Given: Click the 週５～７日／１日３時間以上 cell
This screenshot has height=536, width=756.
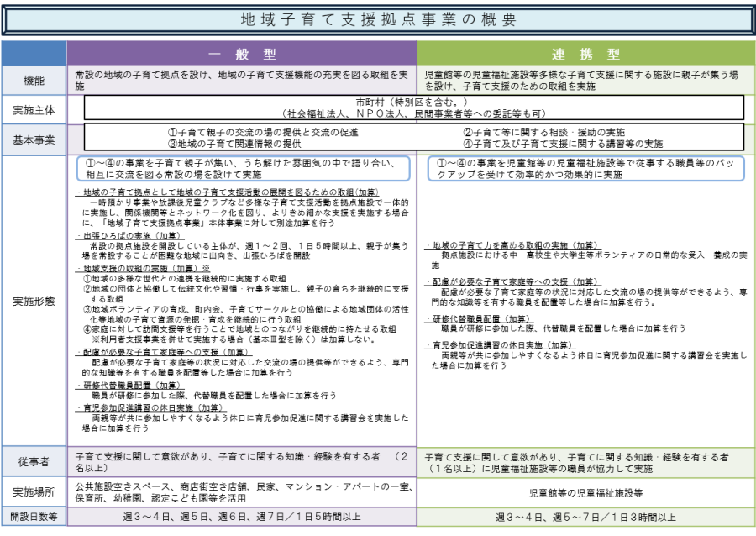Looking at the screenshot, I should click(586, 517).
